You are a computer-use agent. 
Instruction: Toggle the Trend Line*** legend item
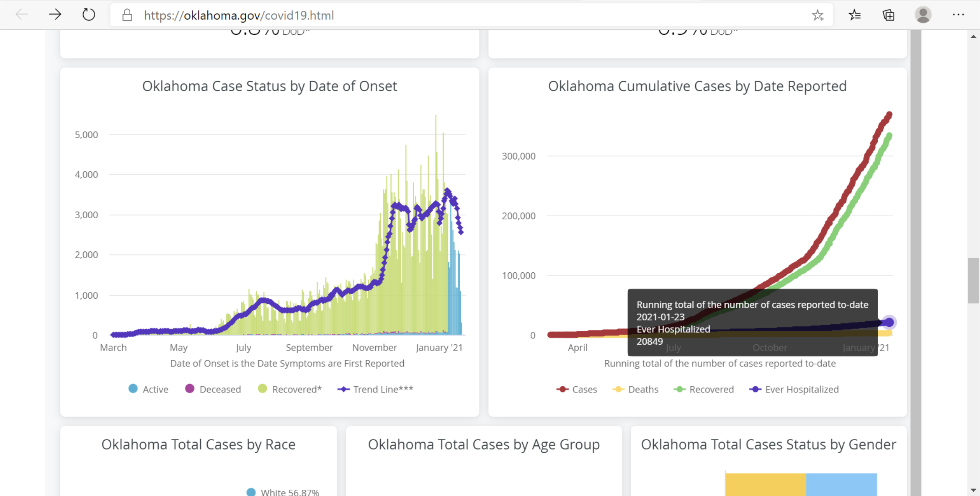pos(375,389)
